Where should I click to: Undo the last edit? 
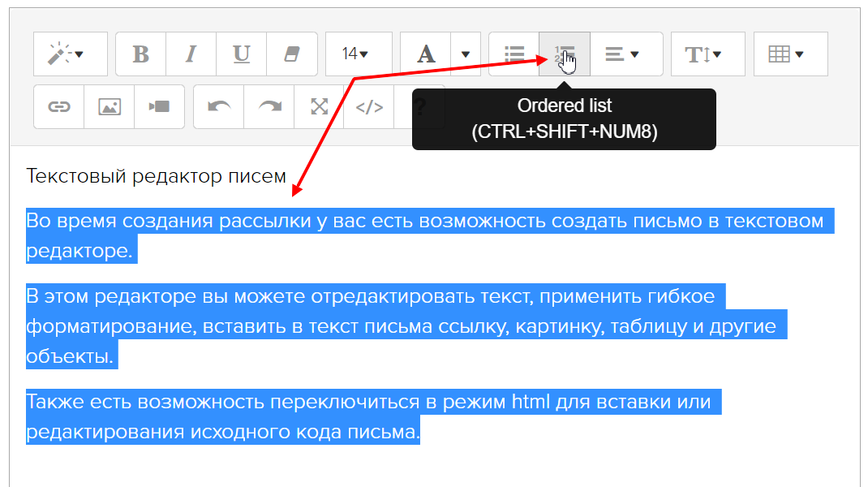[x=218, y=107]
